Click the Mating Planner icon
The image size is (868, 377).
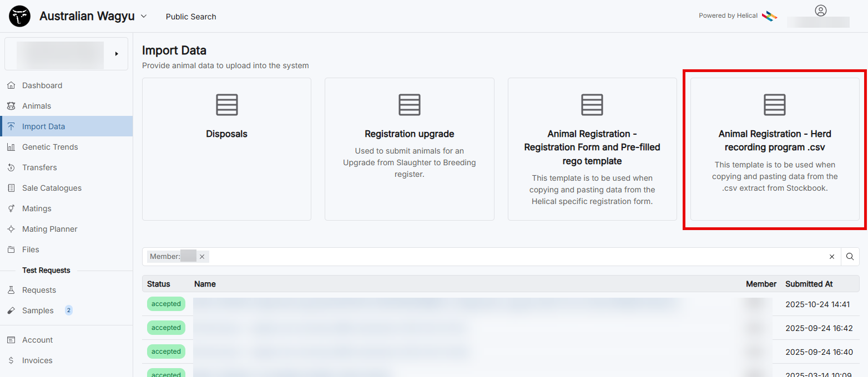point(11,229)
